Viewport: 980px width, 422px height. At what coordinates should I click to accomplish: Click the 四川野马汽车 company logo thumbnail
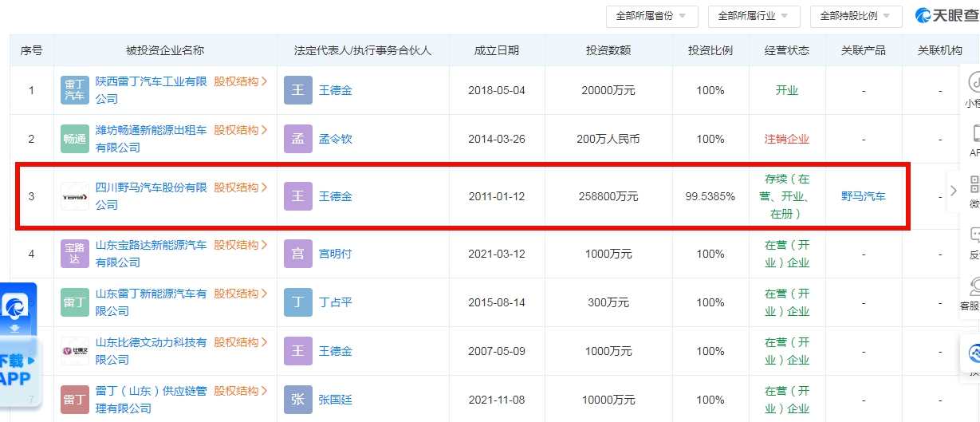coord(76,196)
